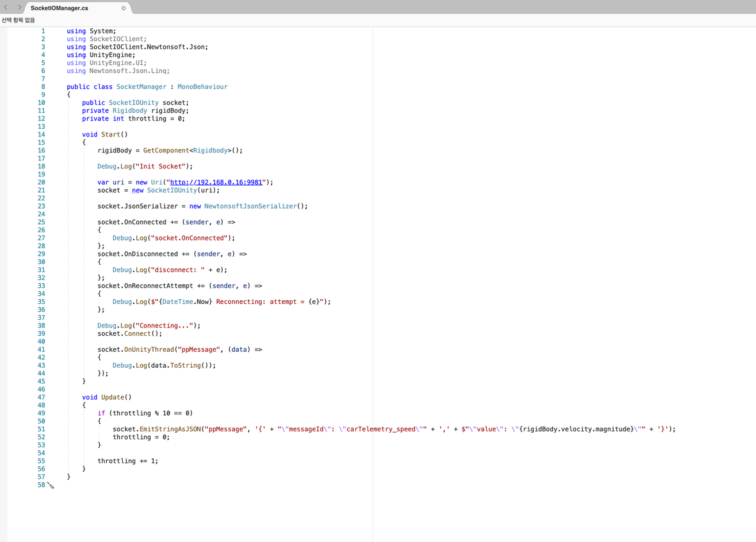Click 'socket.OnDisconnected' event subscription
The width and height of the screenshot is (756, 542).
point(138,254)
